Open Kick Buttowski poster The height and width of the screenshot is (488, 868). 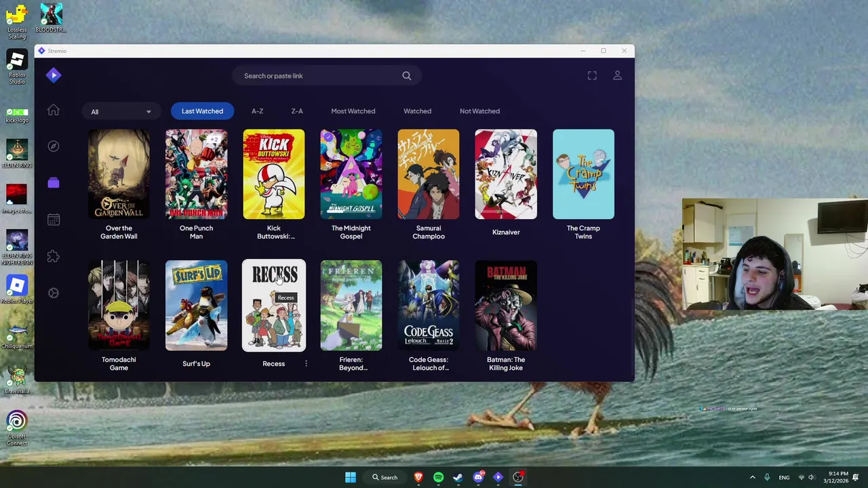[274, 174]
